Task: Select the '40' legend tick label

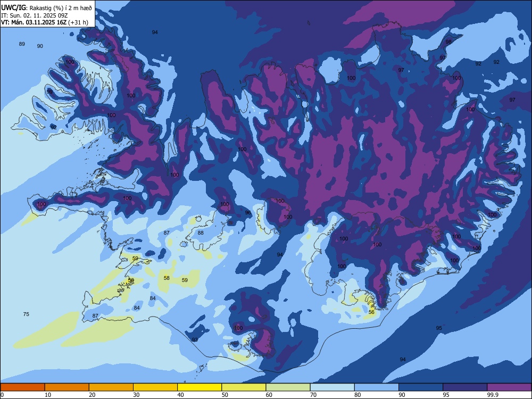Action: tap(180, 395)
